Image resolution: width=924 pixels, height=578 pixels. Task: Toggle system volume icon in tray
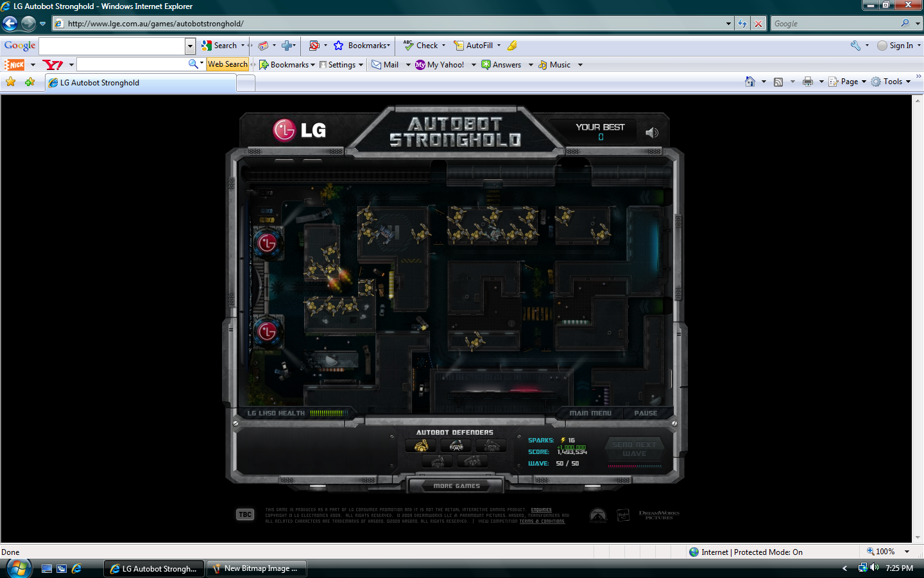[874, 568]
